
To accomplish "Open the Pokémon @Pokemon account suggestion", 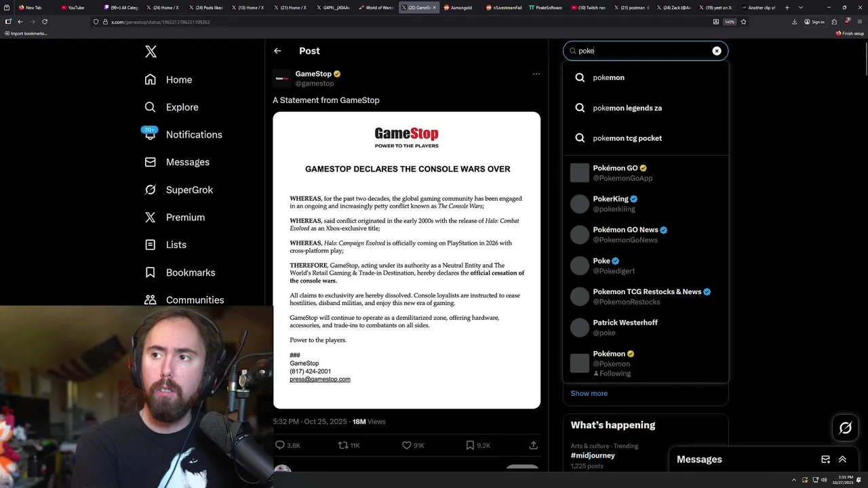I will point(646,363).
